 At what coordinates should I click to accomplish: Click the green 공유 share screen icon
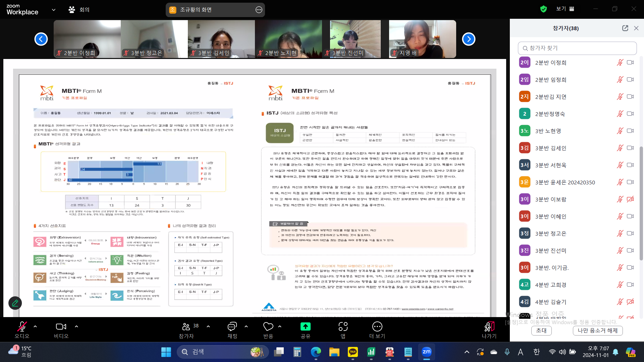pyautogui.click(x=305, y=326)
